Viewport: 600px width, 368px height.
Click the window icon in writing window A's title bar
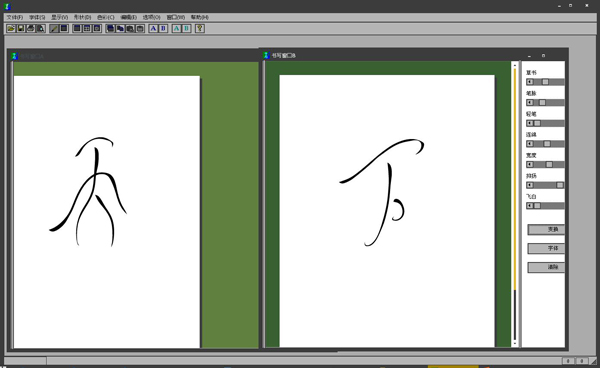(15, 56)
